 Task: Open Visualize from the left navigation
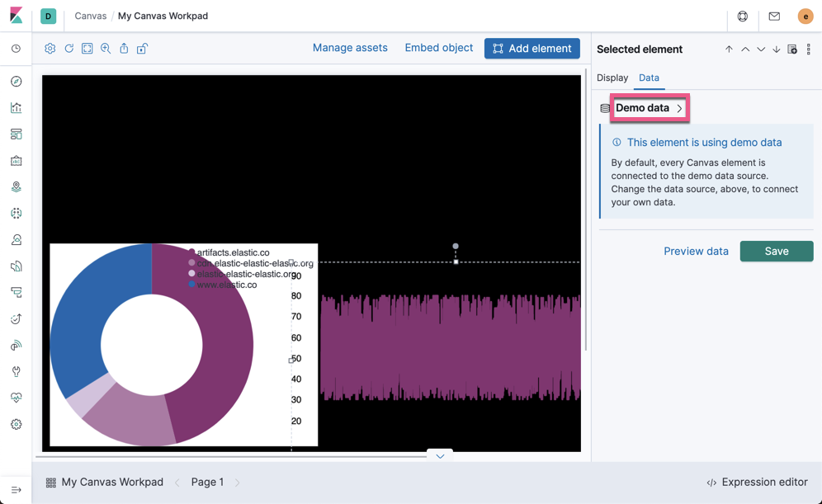click(x=16, y=107)
